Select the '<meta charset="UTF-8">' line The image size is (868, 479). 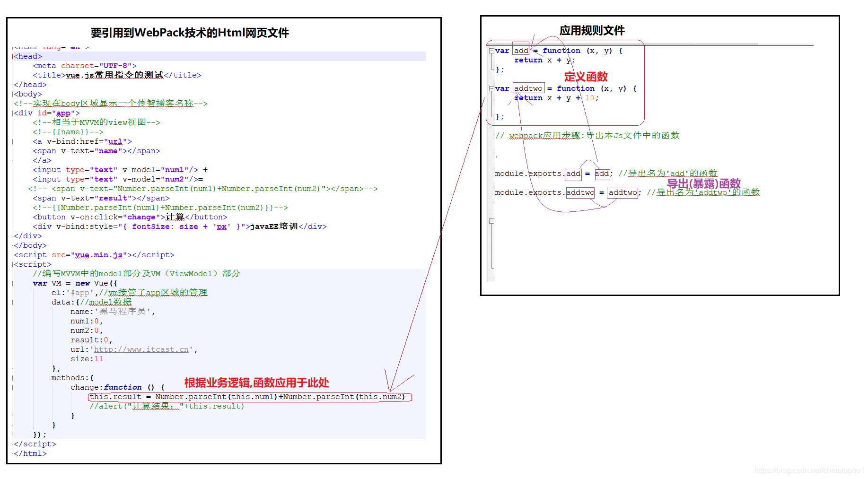85,66
